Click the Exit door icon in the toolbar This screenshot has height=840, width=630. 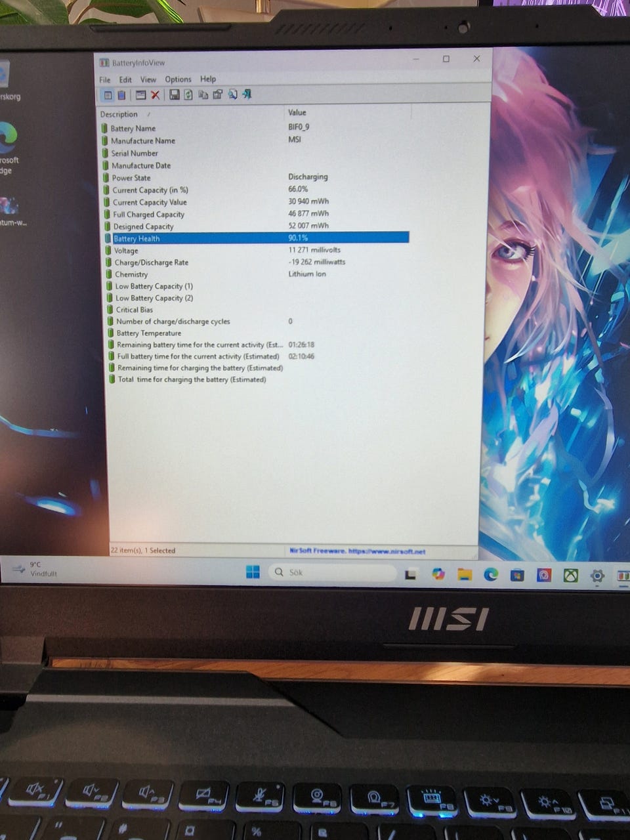click(x=247, y=95)
